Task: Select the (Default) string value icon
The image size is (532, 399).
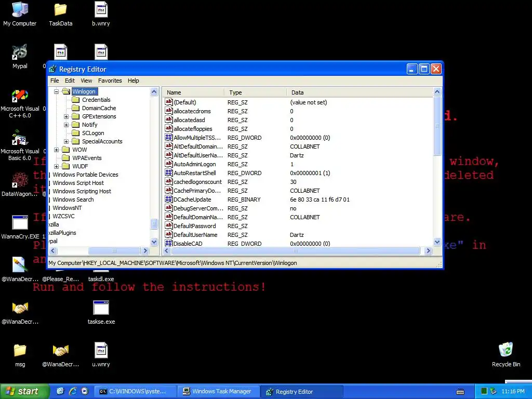Action: click(169, 102)
